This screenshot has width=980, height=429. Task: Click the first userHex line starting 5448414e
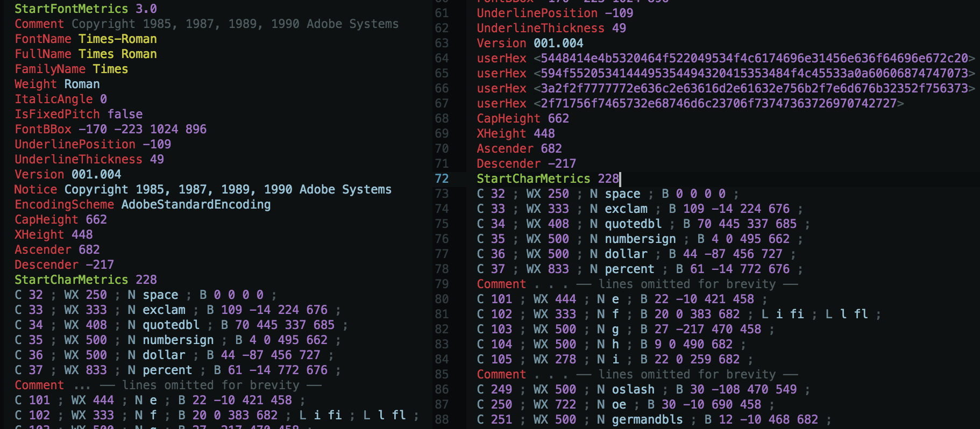(x=726, y=58)
